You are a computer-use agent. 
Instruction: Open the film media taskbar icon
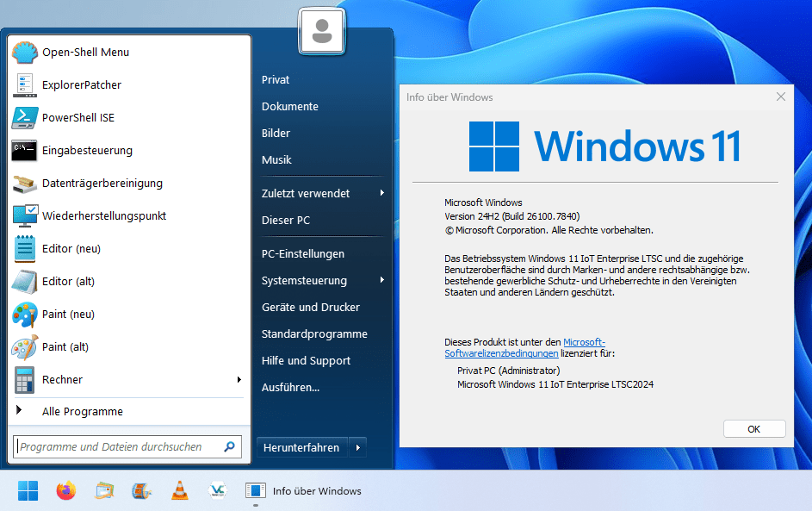pyautogui.click(x=141, y=491)
